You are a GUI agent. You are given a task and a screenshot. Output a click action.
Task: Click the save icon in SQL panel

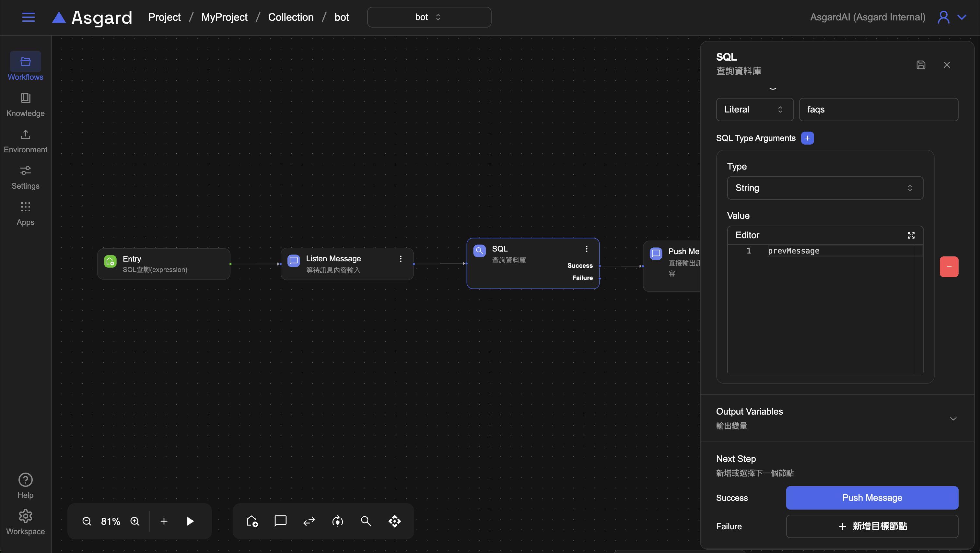pyautogui.click(x=921, y=65)
